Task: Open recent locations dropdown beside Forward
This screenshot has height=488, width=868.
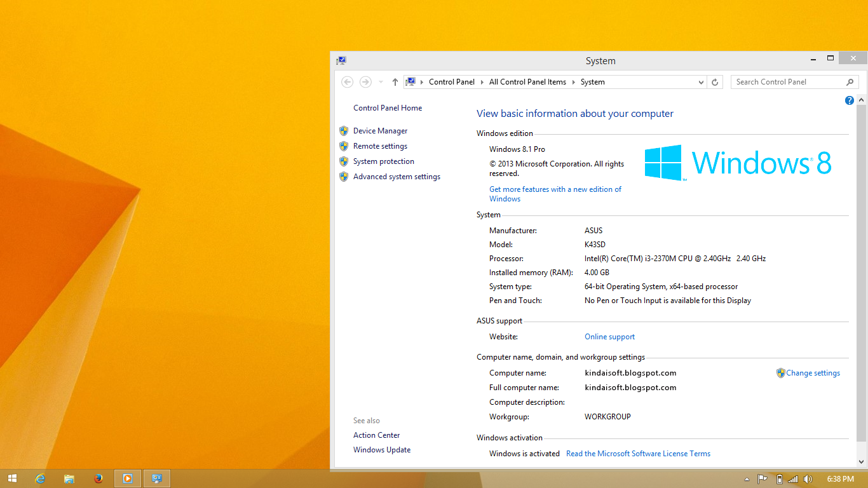Action: (x=381, y=82)
